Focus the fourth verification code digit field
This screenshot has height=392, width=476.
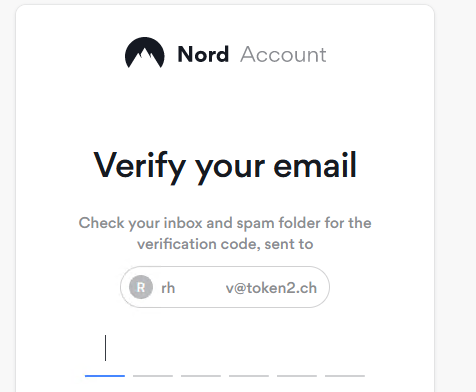point(249,354)
